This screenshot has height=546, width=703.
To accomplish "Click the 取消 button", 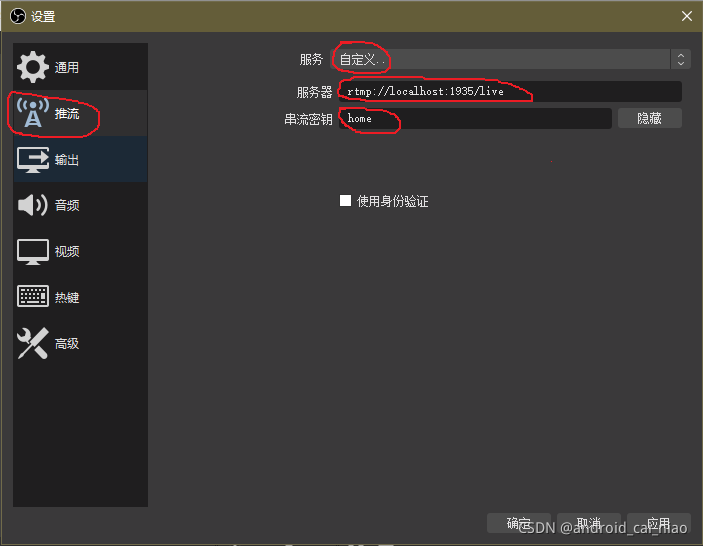I will (589, 523).
